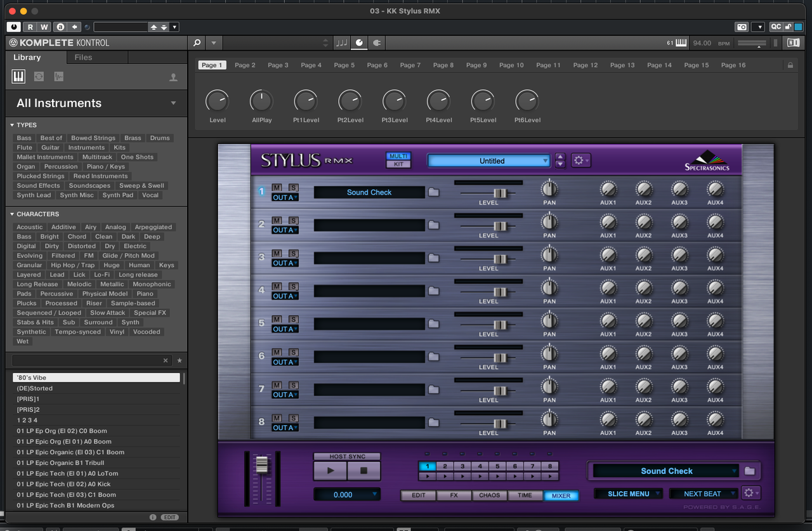Open the Stylus EDIT page
The width and height of the screenshot is (812, 531).
tap(419, 495)
